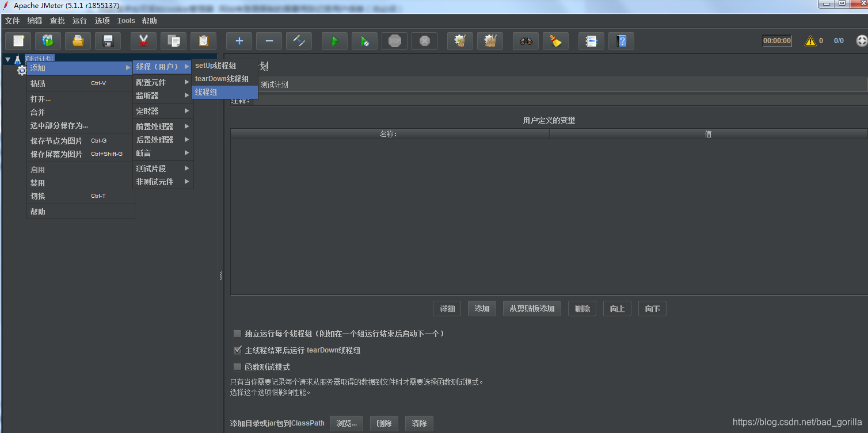Select setUp线程组 menu entry
The width and height of the screenshot is (868, 433).
pyautogui.click(x=224, y=66)
